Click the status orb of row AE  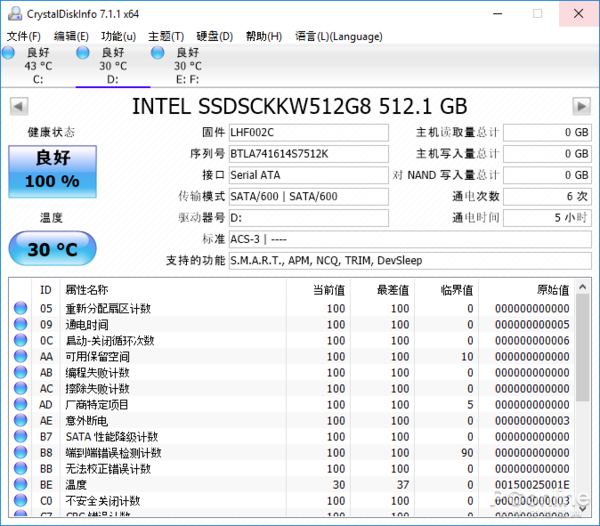coord(21,420)
